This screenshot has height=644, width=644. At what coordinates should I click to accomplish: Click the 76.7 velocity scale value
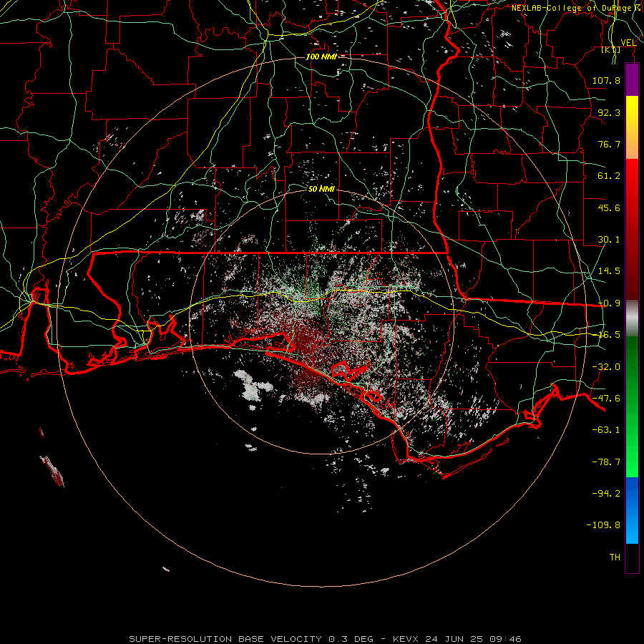[x=609, y=144]
